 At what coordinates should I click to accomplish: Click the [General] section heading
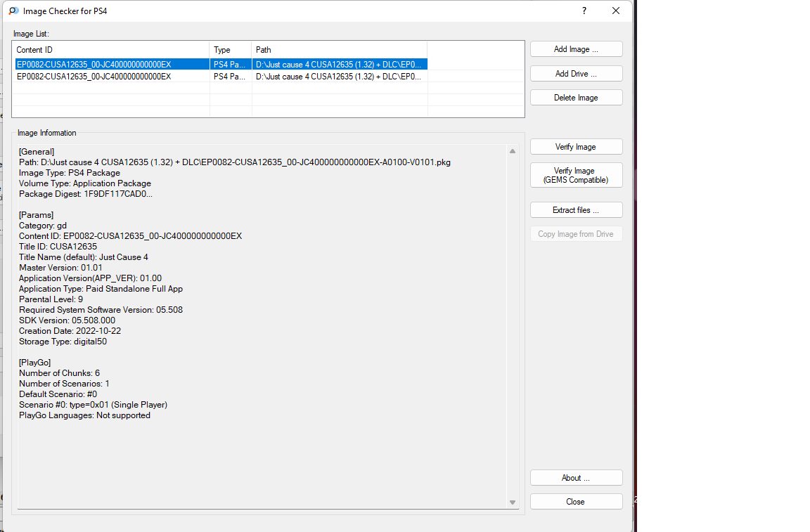(37, 152)
